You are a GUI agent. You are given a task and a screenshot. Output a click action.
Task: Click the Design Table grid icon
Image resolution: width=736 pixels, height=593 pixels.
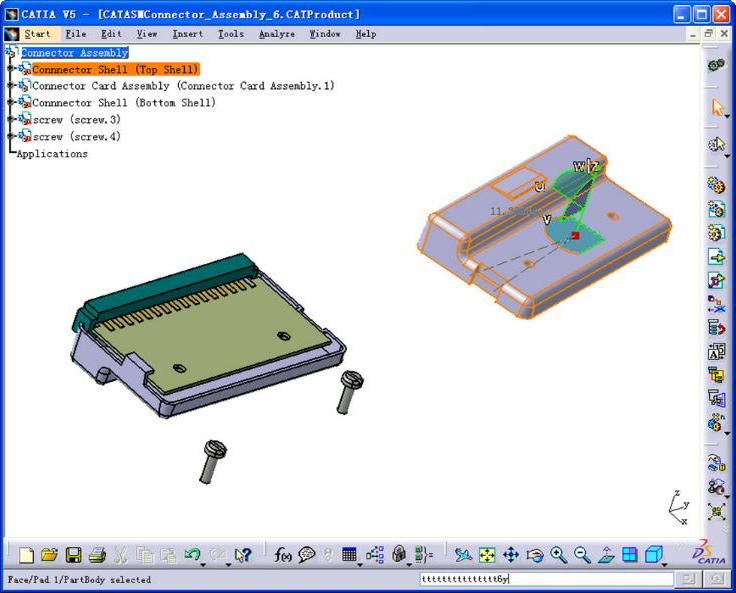click(349, 555)
